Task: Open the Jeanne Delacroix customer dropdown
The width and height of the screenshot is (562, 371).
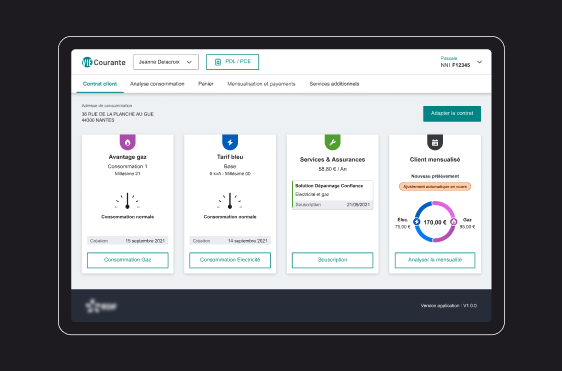Action: tap(166, 62)
